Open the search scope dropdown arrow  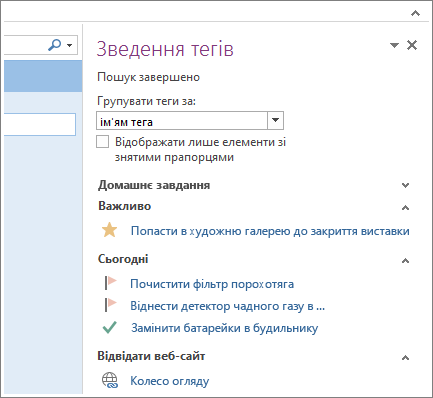click(x=70, y=45)
